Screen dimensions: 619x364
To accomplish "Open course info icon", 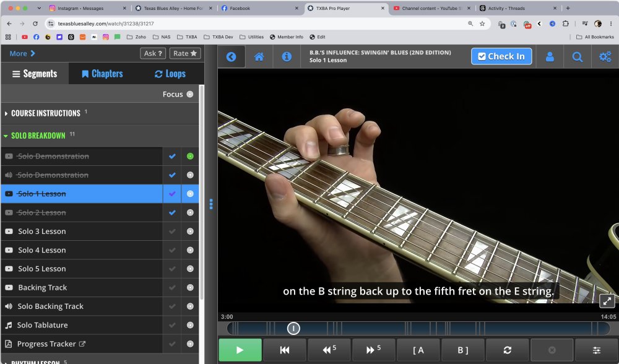I will pos(287,57).
